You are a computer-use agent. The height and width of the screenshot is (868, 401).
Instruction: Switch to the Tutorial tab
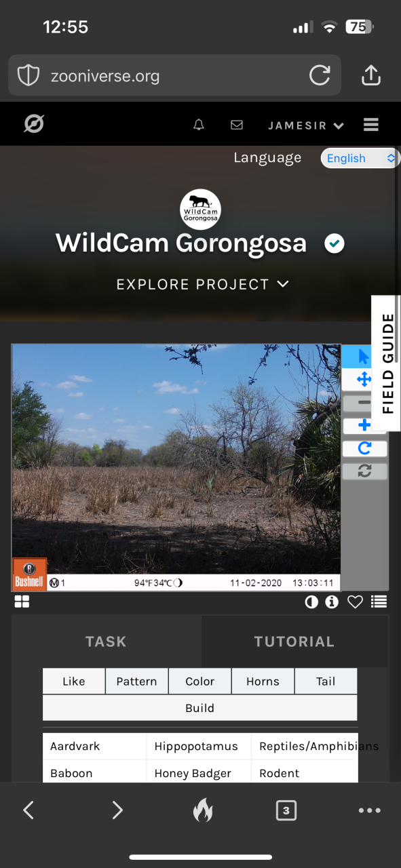(x=294, y=642)
